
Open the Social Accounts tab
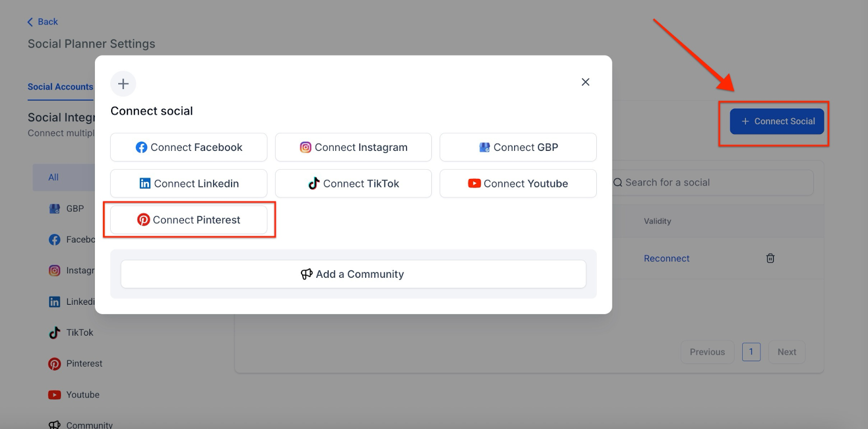[x=60, y=87]
